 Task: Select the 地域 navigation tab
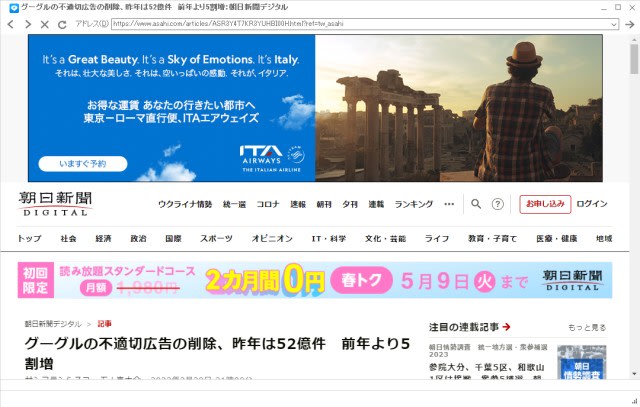click(604, 238)
